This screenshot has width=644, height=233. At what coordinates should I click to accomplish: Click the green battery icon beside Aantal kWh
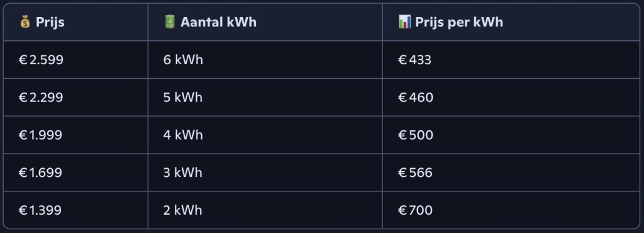[x=169, y=22]
